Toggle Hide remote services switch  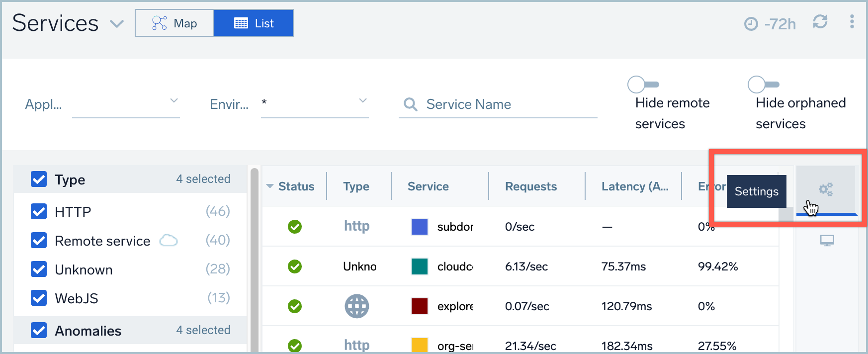[643, 85]
